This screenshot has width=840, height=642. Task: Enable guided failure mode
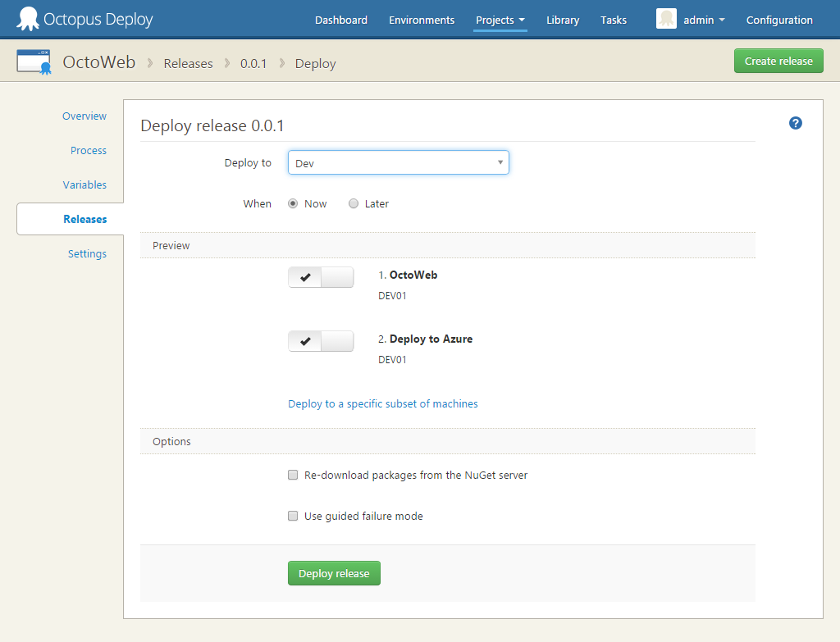point(293,516)
